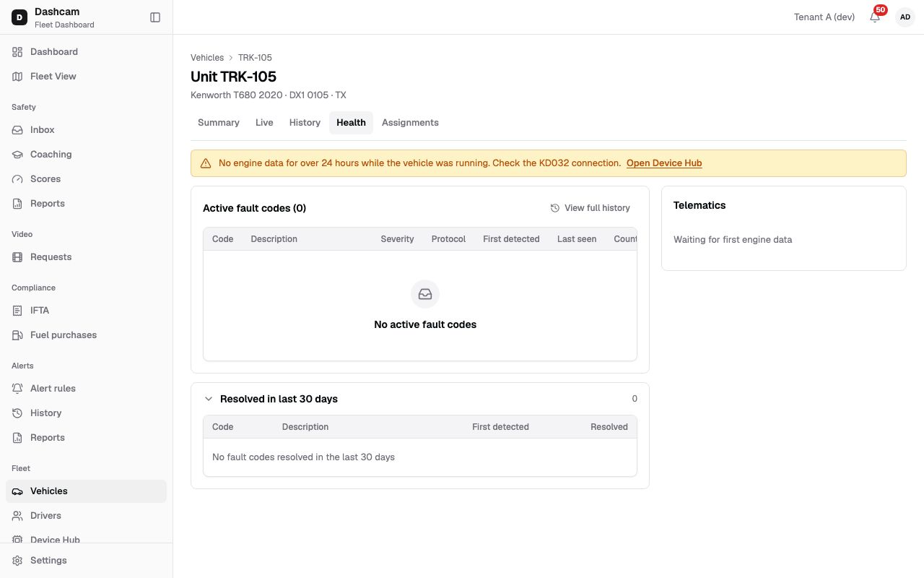Click the Dashboard grid icon in sidebar
The width and height of the screenshot is (924, 578).
pos(17,52)
